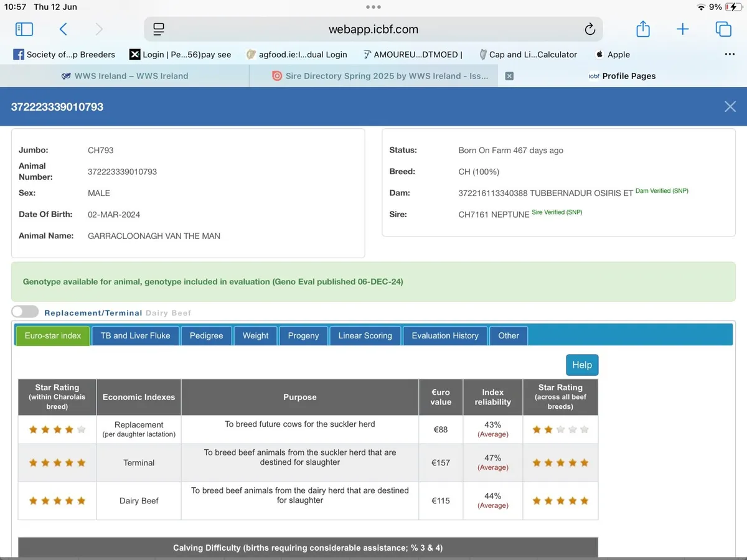Click the €157 euro value

coord(441,462)
